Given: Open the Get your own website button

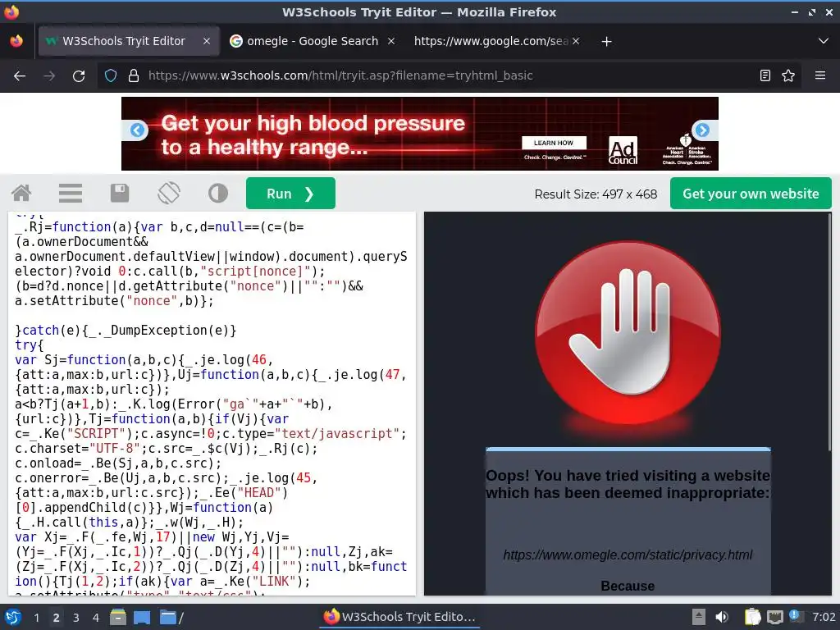Looking at the screenshot, I should pos(751,194).
